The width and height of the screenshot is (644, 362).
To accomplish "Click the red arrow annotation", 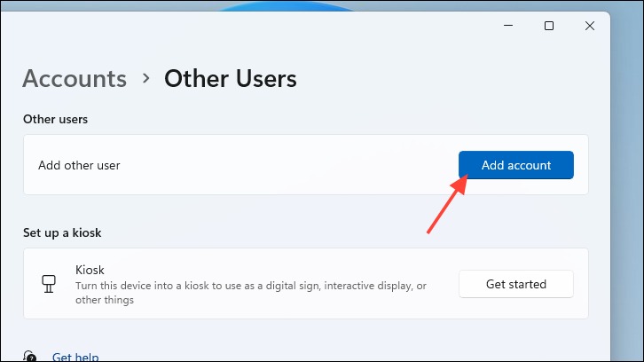I will [447, 204].
